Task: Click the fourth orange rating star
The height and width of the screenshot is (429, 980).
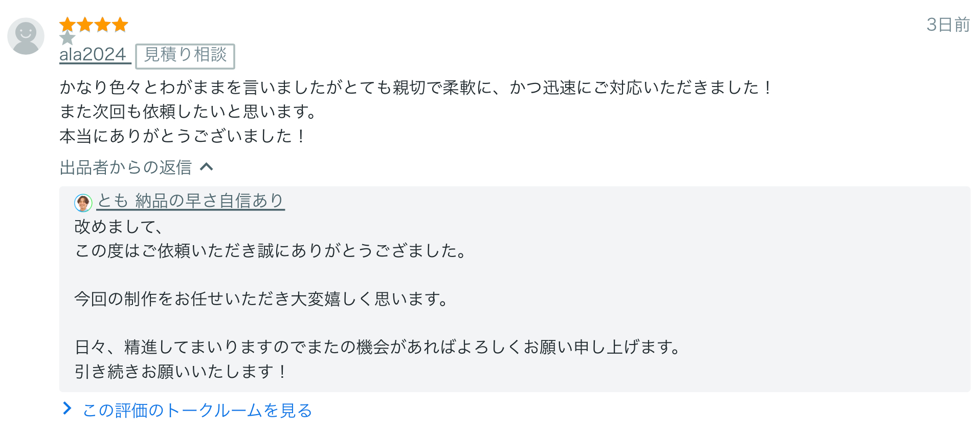Action: click(121, 24)
